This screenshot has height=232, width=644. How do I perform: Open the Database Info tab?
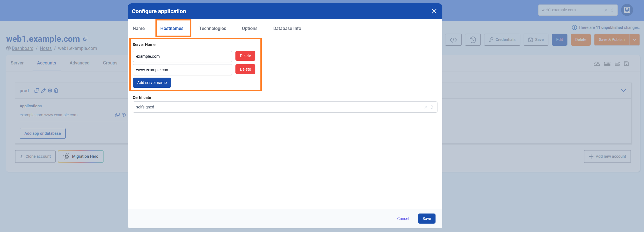pos(287,28)
